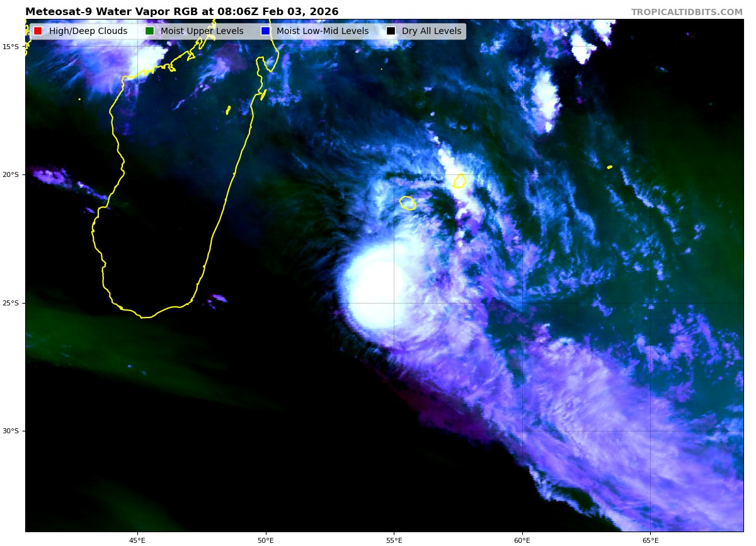The image size is (756, 546).
Task: Select the "High/Deep Clouds" legend label
Action: pos(88,31)
